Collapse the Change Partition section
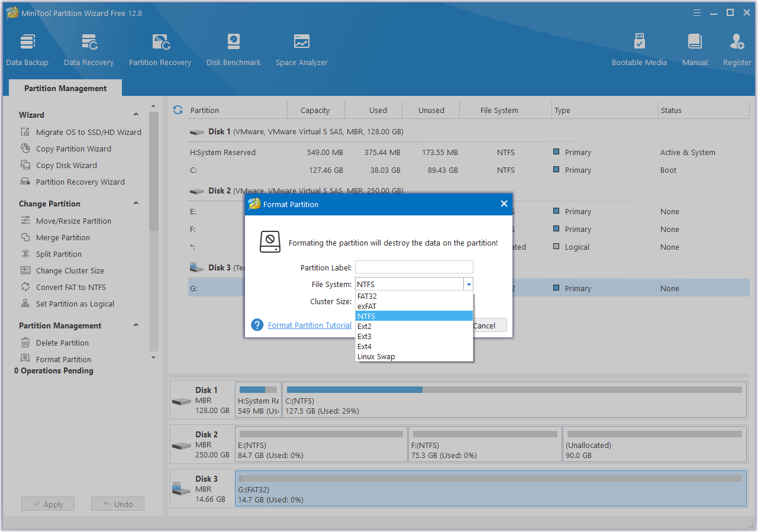Viewport: 758px width, 532px height. coord(136,204)
